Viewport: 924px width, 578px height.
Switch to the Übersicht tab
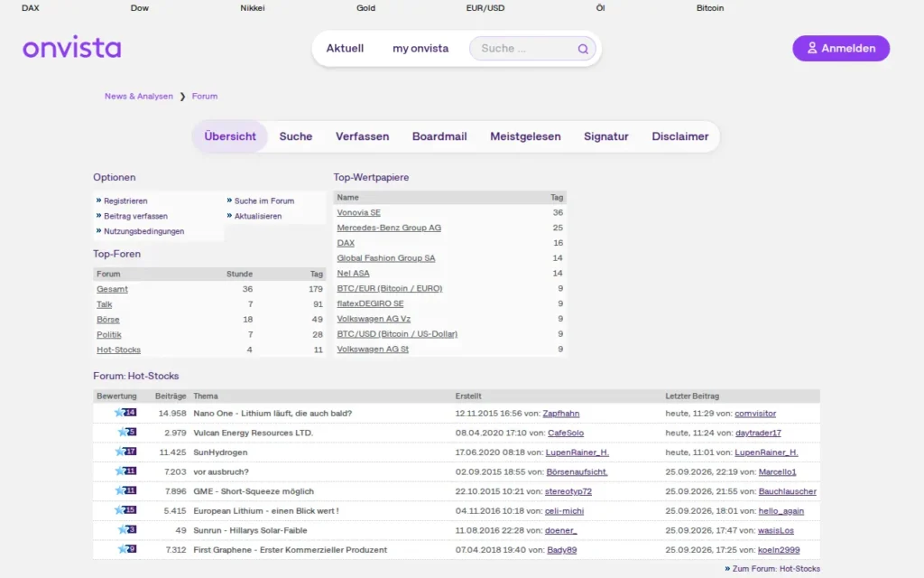[230, 136]
